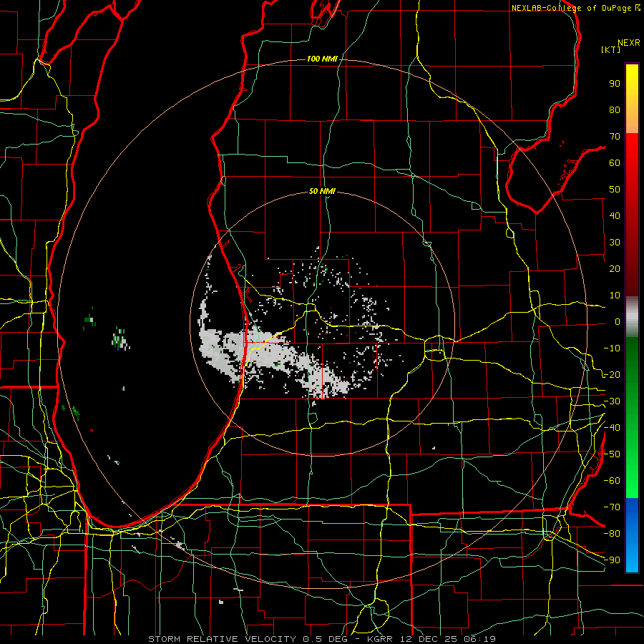Viewport: 644px width, 644px height.
Task: Click the -90 value on velocity scale
Action: (612, 560)
